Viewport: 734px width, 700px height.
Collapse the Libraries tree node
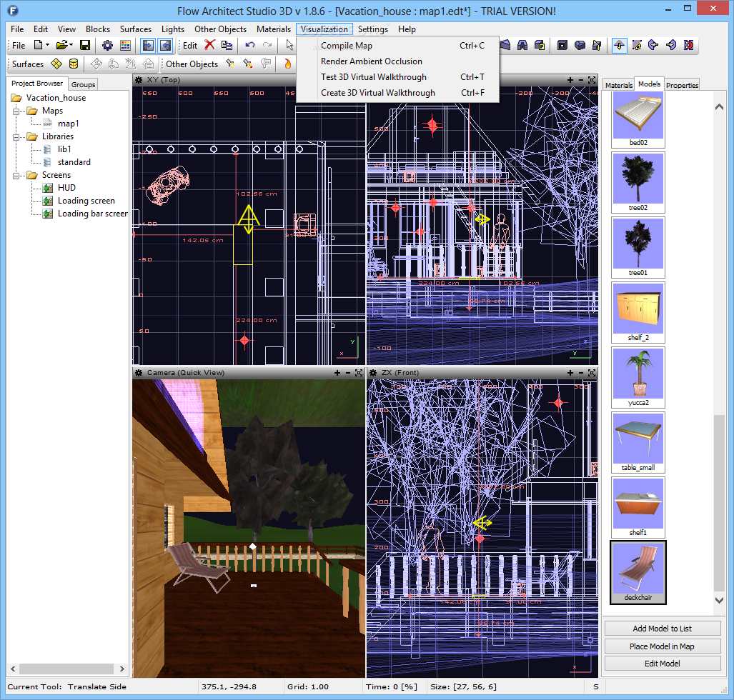point(16,136)
